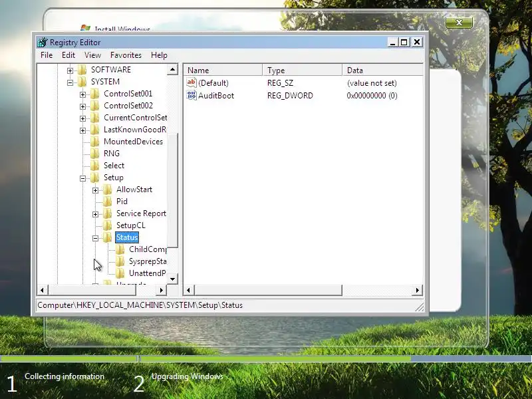Viewport: 532px width, 399px height.
Task: Minimize the Registry Editor window
Action: pyautogui.click(x=392, y=42)
